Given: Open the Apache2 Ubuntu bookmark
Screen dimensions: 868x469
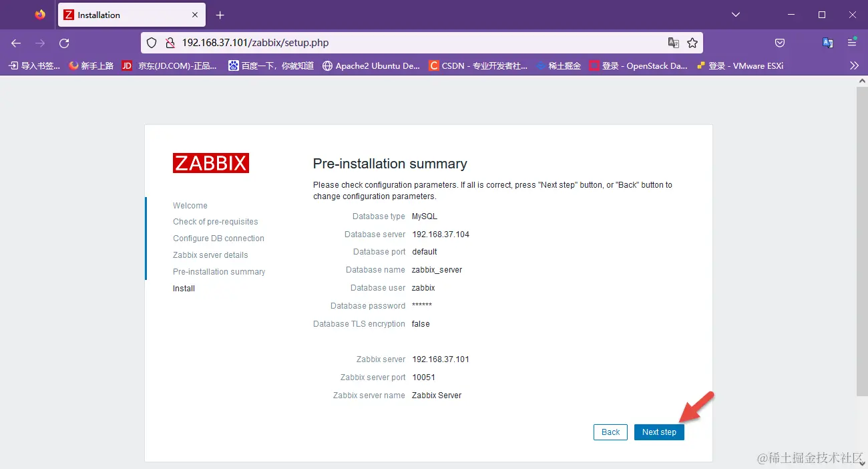Looking at the screenshot, I should click(371, 65).
